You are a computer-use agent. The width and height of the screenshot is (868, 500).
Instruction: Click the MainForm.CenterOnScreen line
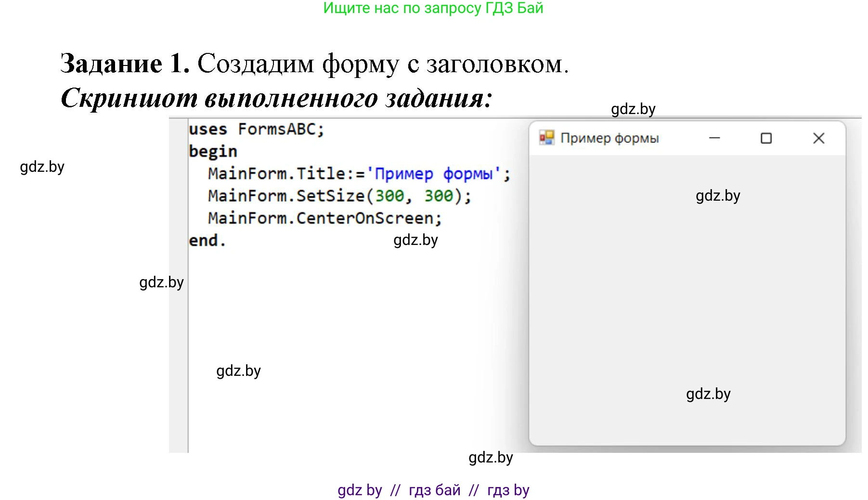coord(324,218)
